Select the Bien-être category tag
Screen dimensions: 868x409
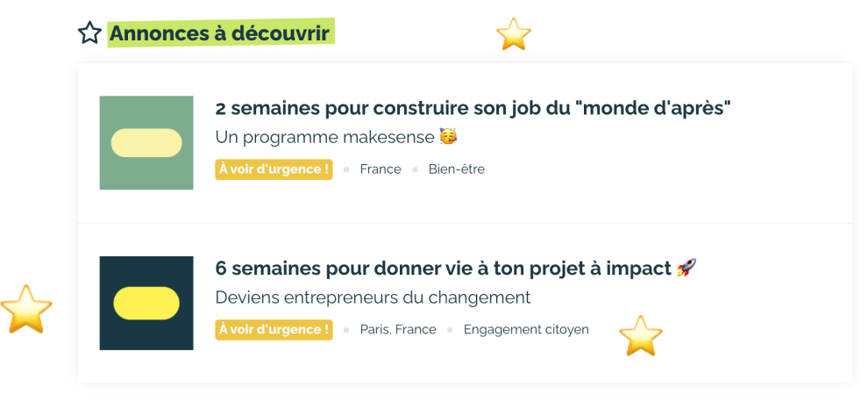tap(456, 169)
